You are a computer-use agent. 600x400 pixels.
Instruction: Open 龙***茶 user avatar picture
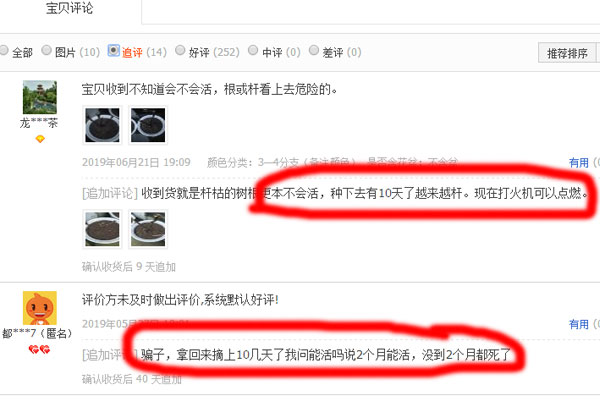click(40, 97)
